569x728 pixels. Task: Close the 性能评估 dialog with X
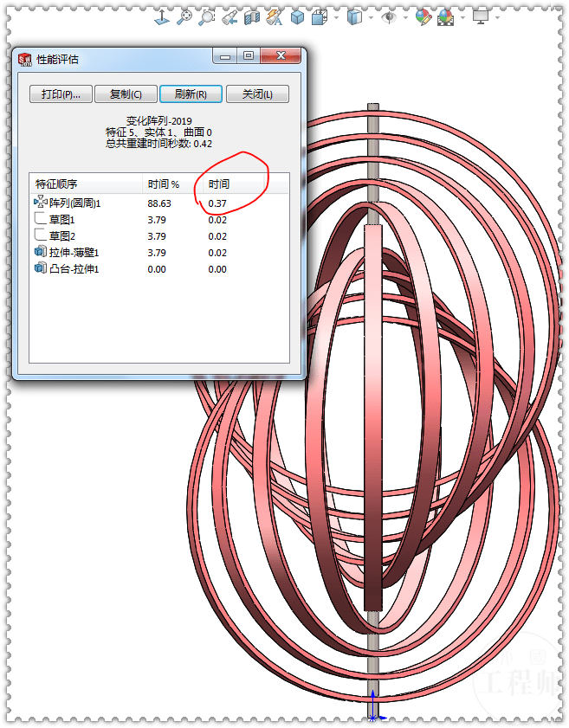281,55
